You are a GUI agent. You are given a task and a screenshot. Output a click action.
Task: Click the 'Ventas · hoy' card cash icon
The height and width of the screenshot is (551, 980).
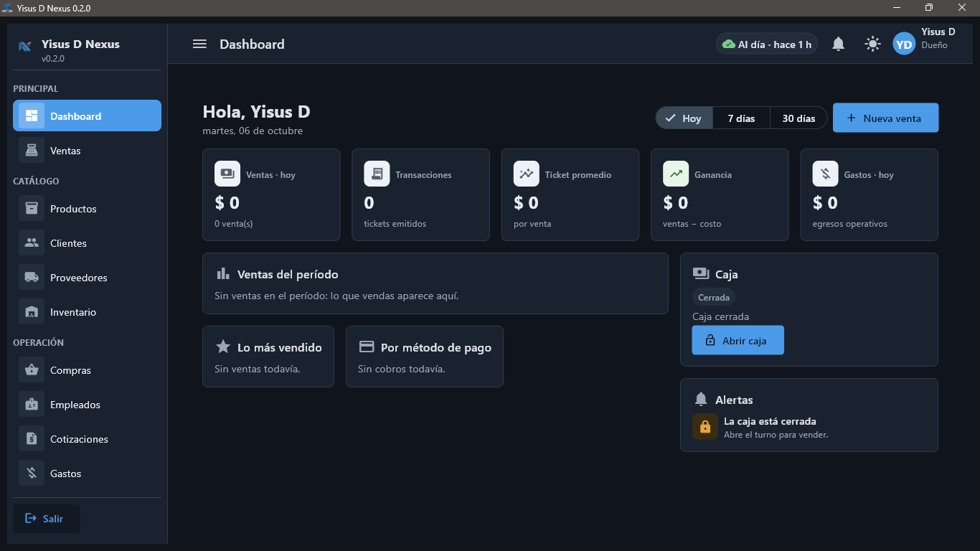coord(227,174)
